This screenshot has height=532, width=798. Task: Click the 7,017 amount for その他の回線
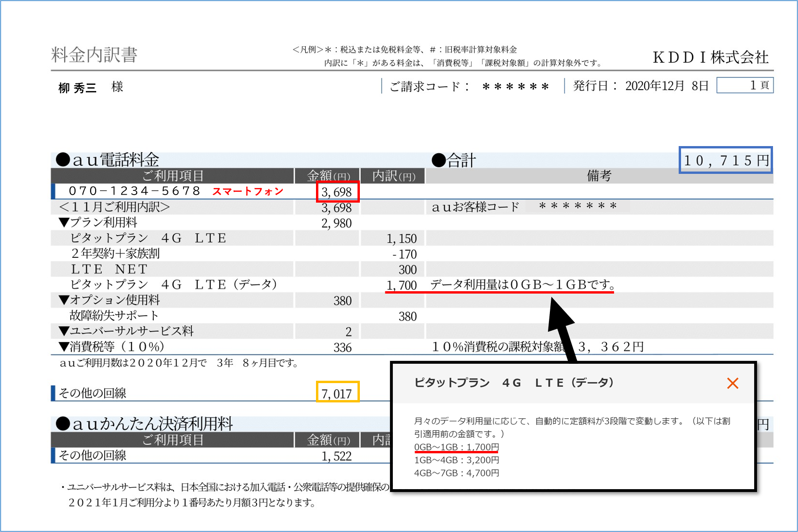coord(337,393)
